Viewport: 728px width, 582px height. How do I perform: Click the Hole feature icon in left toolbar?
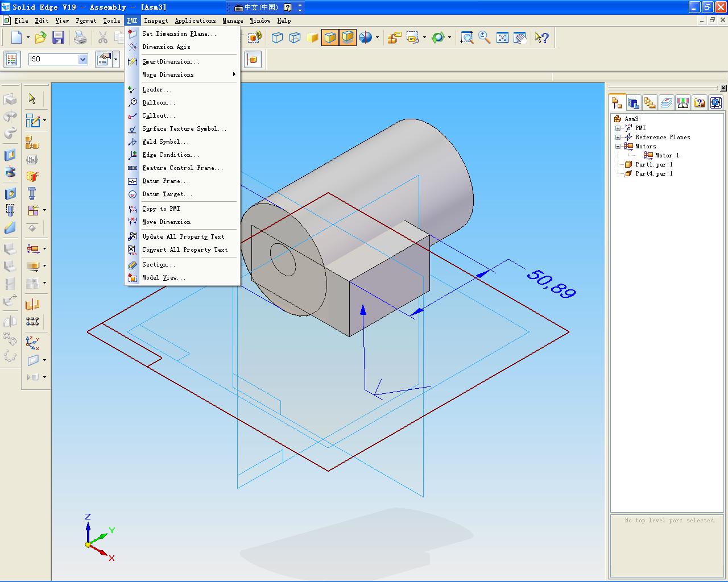click(x=10, y=193)
